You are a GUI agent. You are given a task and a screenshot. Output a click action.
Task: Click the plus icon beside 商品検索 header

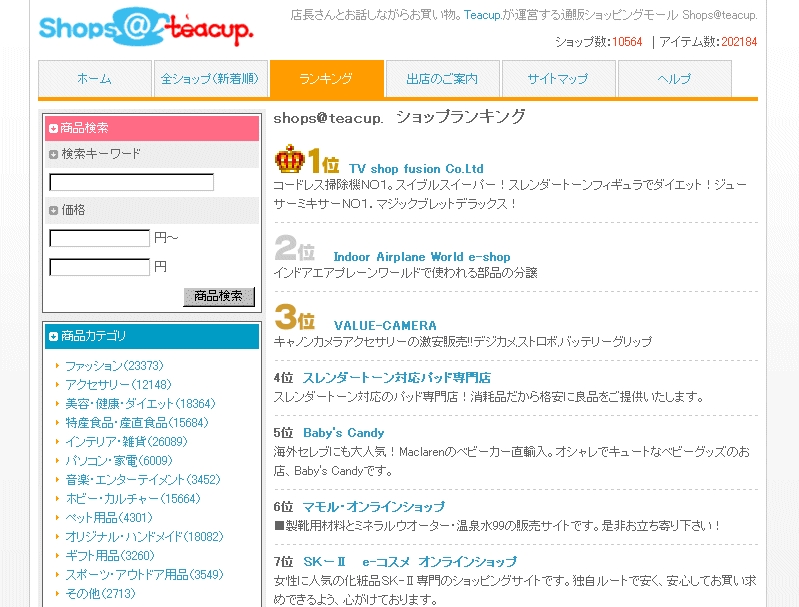point(54,128)
